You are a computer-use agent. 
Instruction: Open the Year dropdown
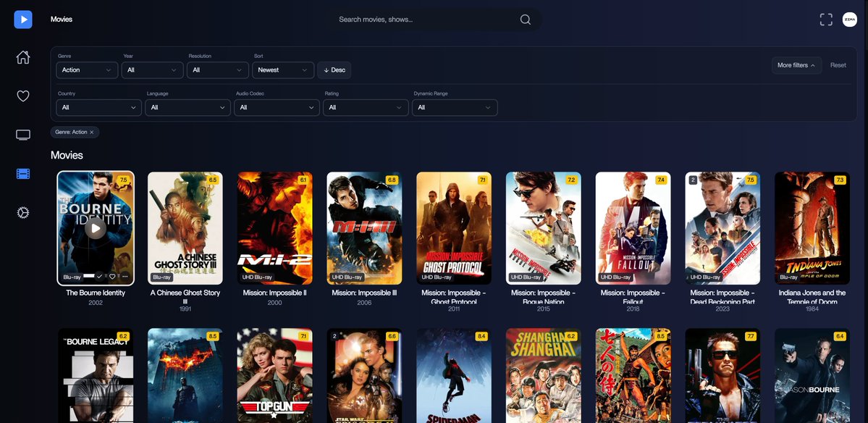pos(152,70)
